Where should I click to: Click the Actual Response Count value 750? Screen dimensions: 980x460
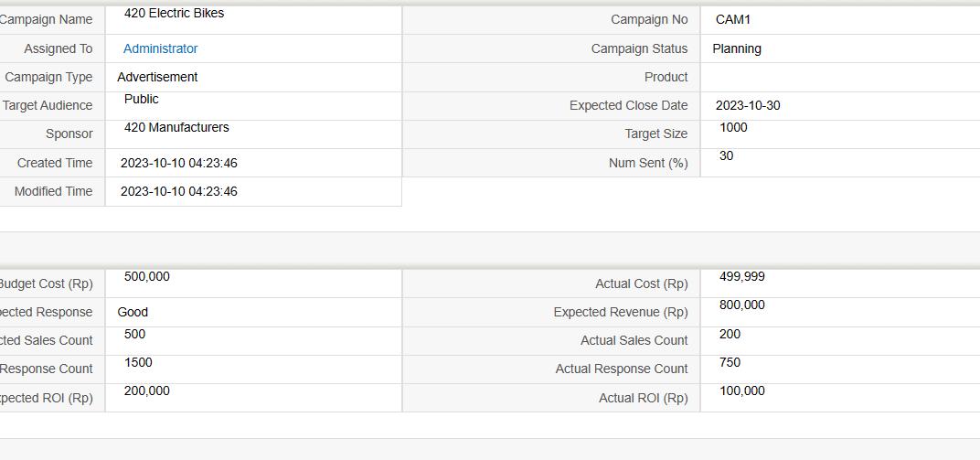pyautogui.click(x=730, y=362)
